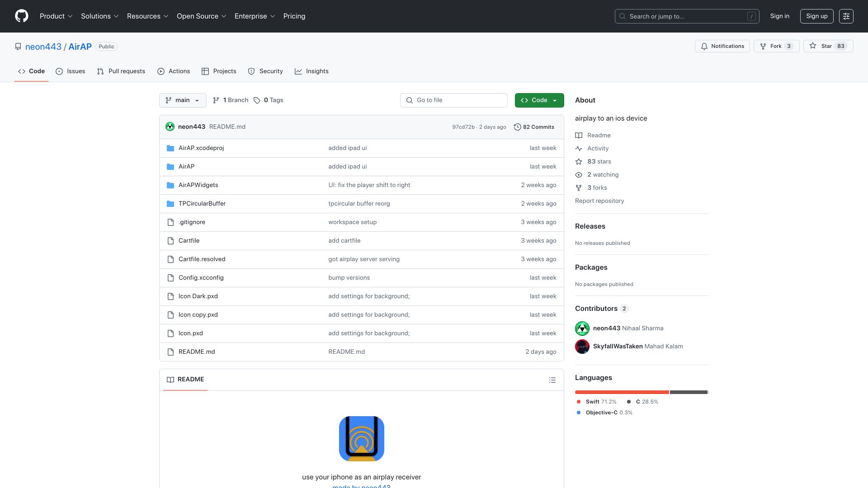Click the commit history clock icon
This screenshot has width=868, height=488.
click(x=518, y=127)
